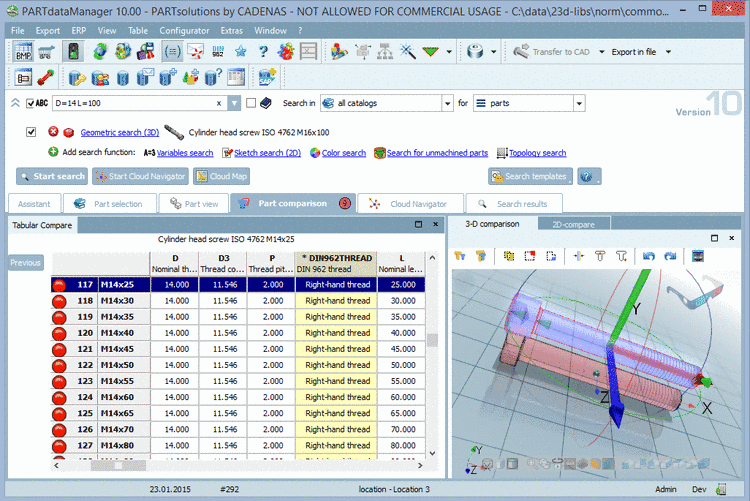Click the BMP export icon in toolbar

23,51
